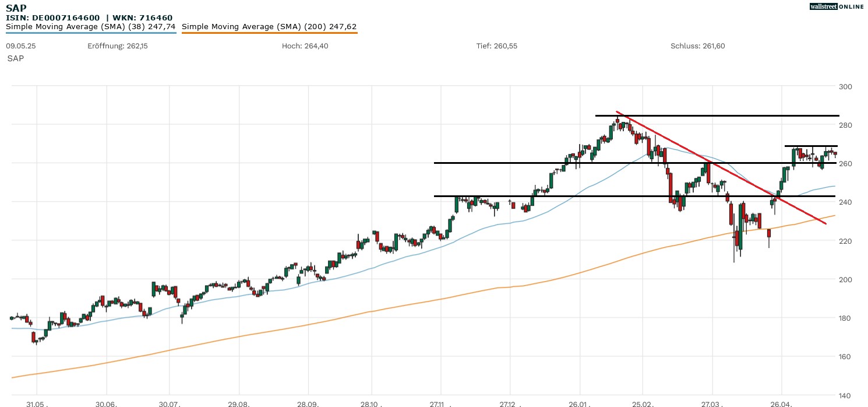
Task: Click the 160 price axis label
Action: click(845, 357)
